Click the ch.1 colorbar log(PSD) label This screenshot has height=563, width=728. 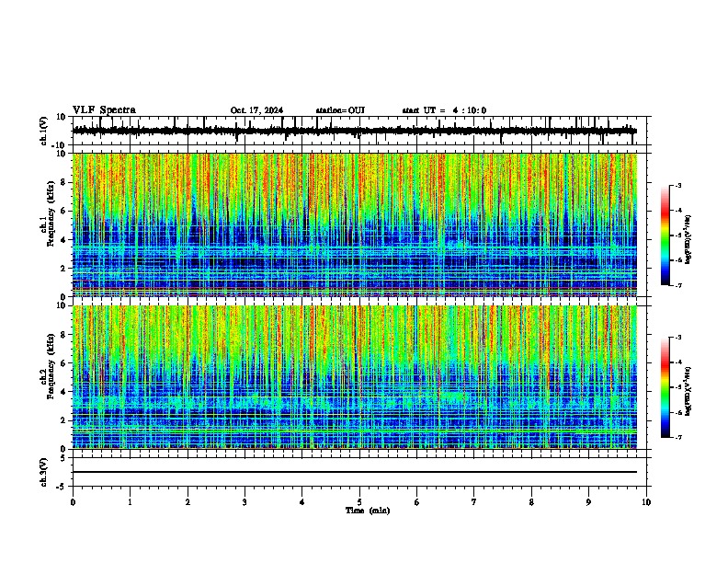click(688, 239)
